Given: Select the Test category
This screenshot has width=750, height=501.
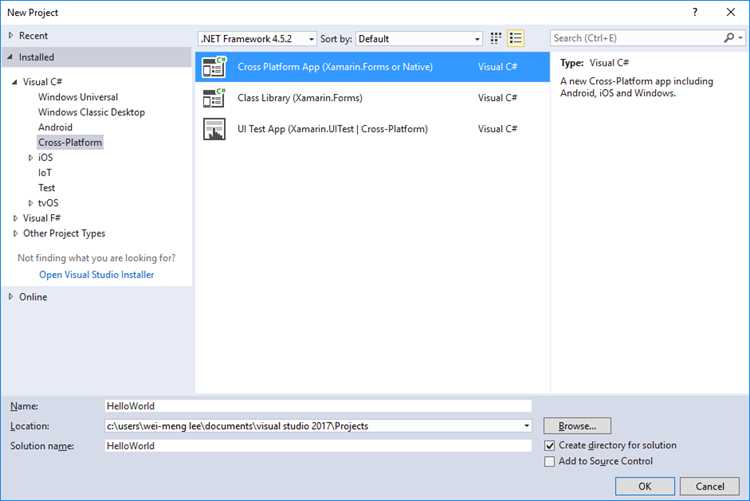Looking at the screenshot, I should tap(46, 188).
